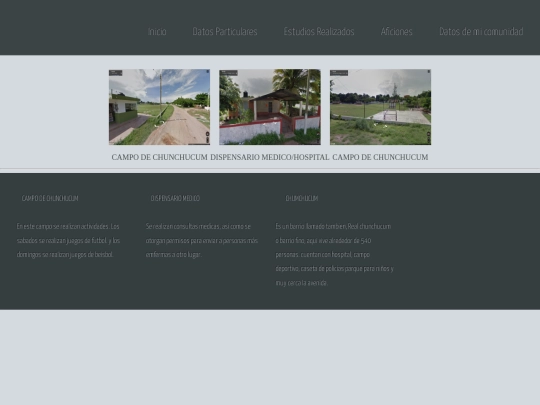Open the Dispensario Medico building photo
Screen dimensions: 540x405
pos(270,107)
